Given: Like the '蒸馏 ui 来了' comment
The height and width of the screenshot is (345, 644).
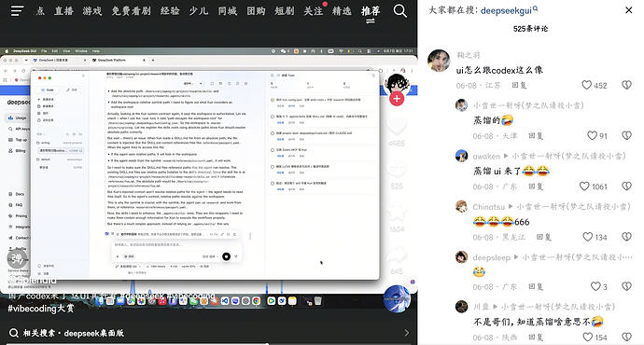Looking at the screenshot, I should pyautogui.click(x=593, y=186).
